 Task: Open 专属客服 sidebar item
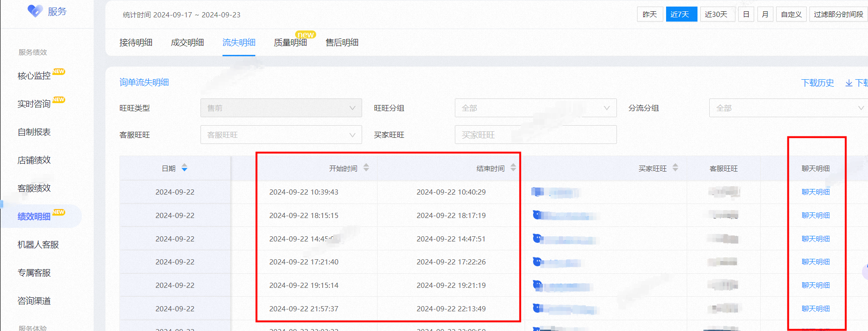34,273
